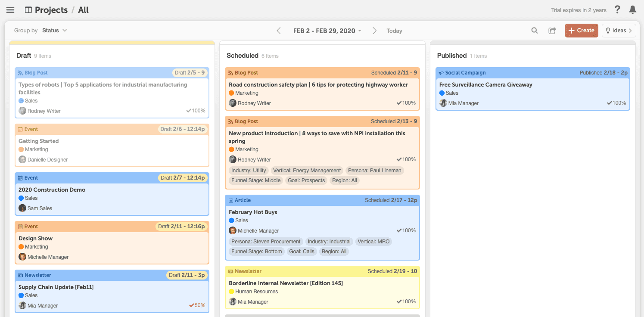Click the Scheduled column heading

(x=243, y=56)
